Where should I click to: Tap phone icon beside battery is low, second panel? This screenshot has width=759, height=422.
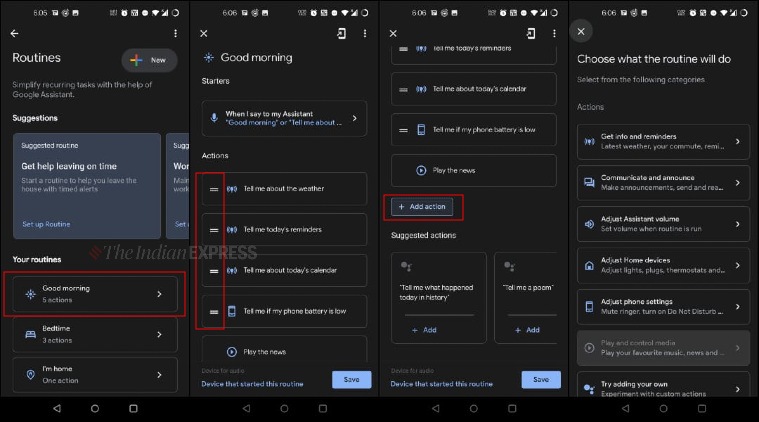(232, 311)
